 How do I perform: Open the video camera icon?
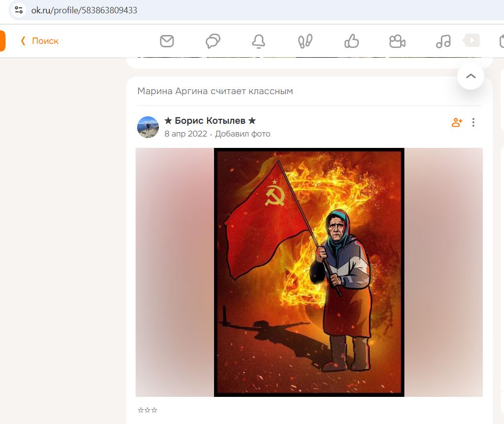click(397, 41)
